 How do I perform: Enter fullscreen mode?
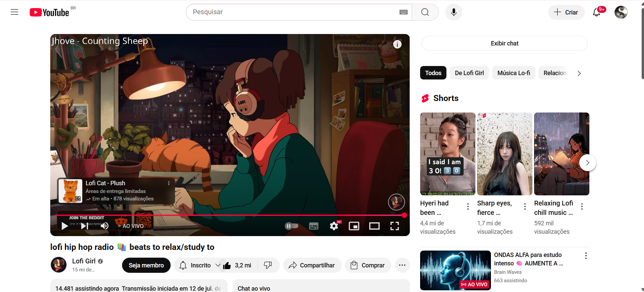[394, 226]
